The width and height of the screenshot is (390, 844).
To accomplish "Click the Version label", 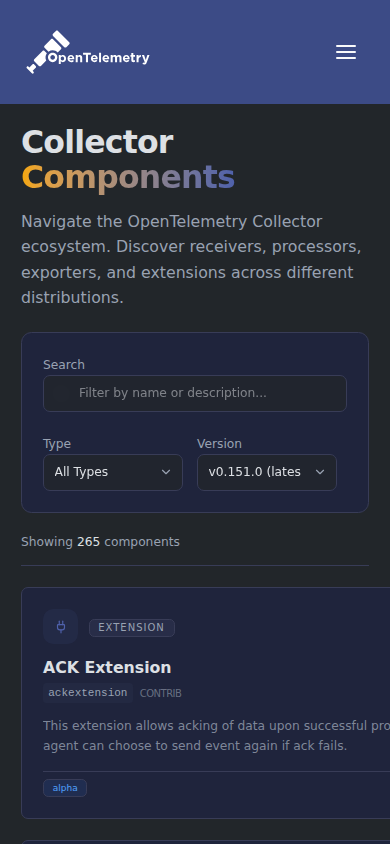I will point(219,444).
